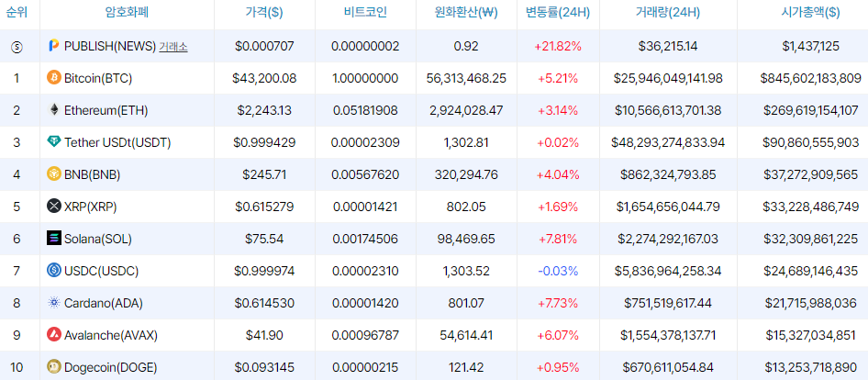Click the 원화환산(₩) column header
The width and height of the screenshot is (868, 380).
[x=466, y=13]
